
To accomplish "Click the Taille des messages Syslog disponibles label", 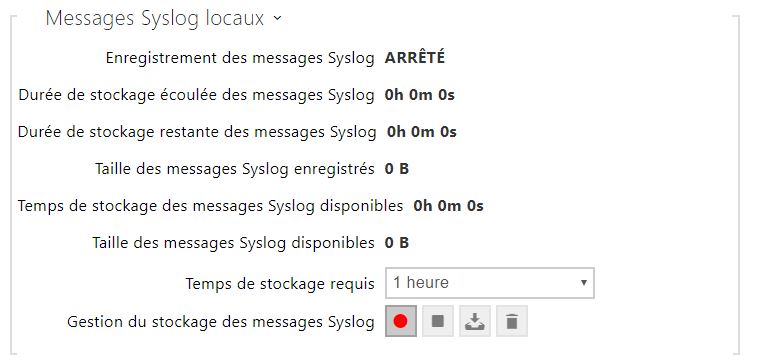I will [x=233, y=242].
